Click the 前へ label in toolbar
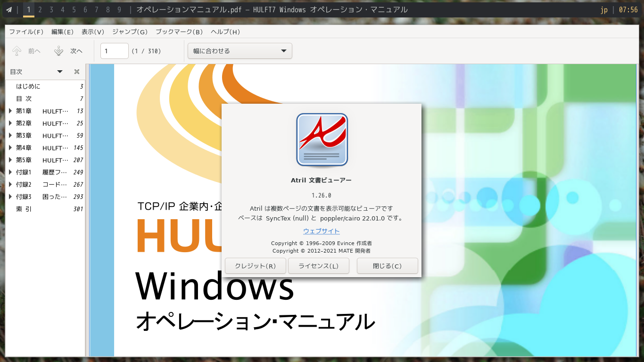The height and width of the screenshot is (362, 644). coord(34,51)
